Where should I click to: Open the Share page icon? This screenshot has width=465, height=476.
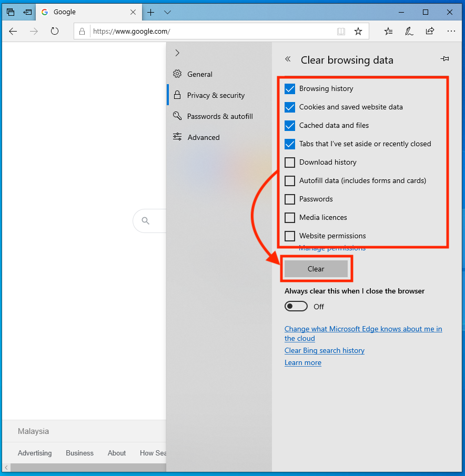(x=430, y=32)
